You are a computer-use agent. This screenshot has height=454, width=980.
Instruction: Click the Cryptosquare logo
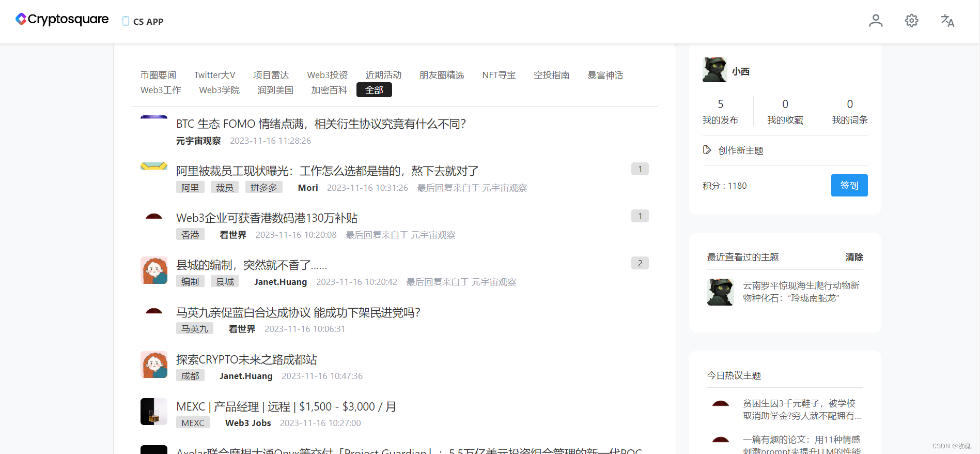[x=62, y=19]
